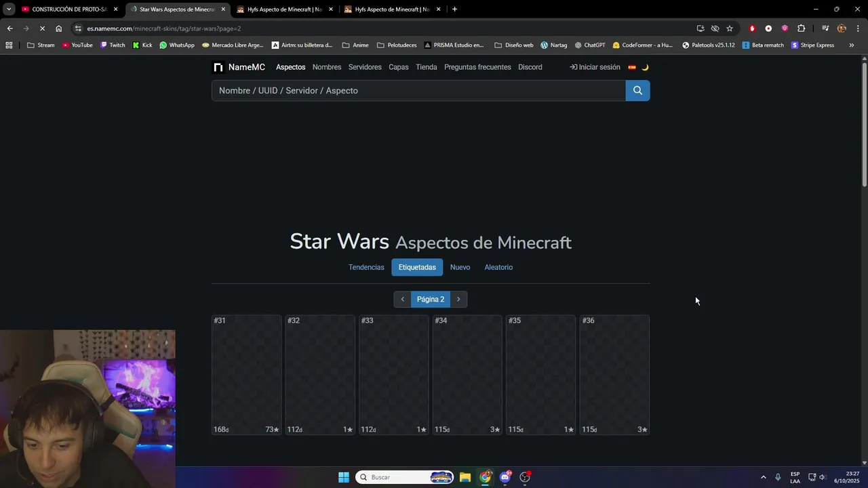Open Discord from taskbar
The height and width of the screenshot is (488, 868).
pos(505,477)
